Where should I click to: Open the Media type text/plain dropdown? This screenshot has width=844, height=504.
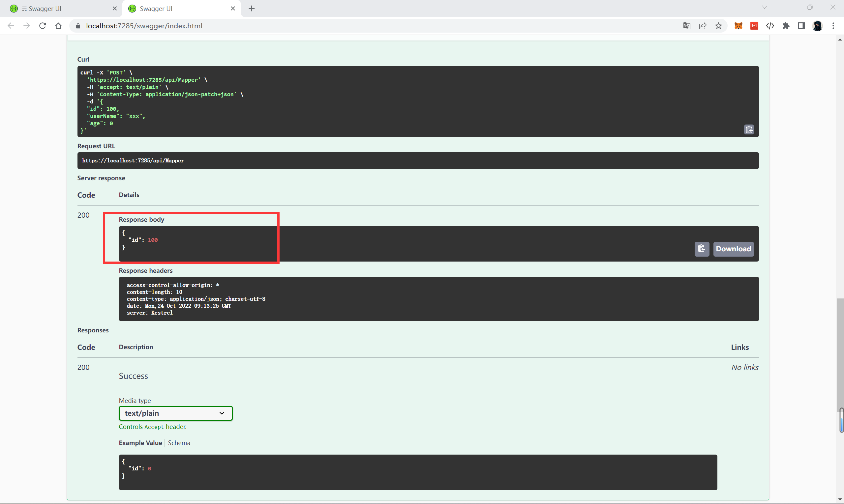click(x=175, y=413)
